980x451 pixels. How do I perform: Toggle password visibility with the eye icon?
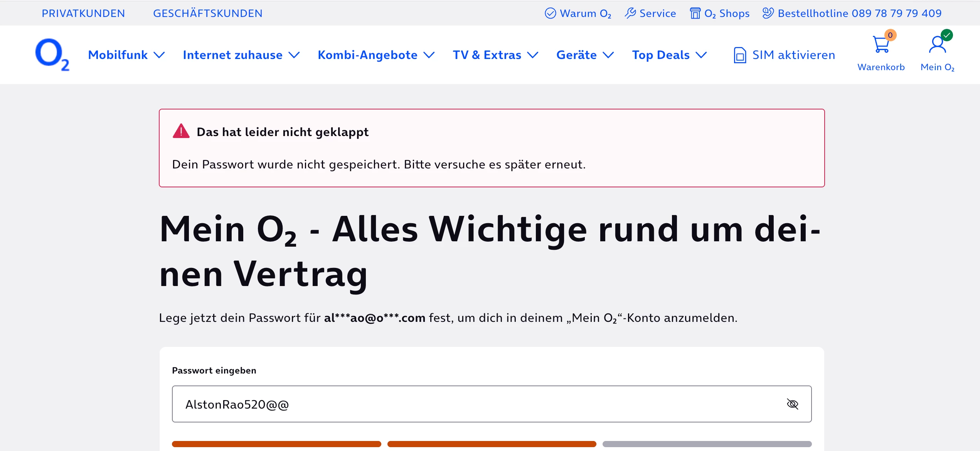793,404
